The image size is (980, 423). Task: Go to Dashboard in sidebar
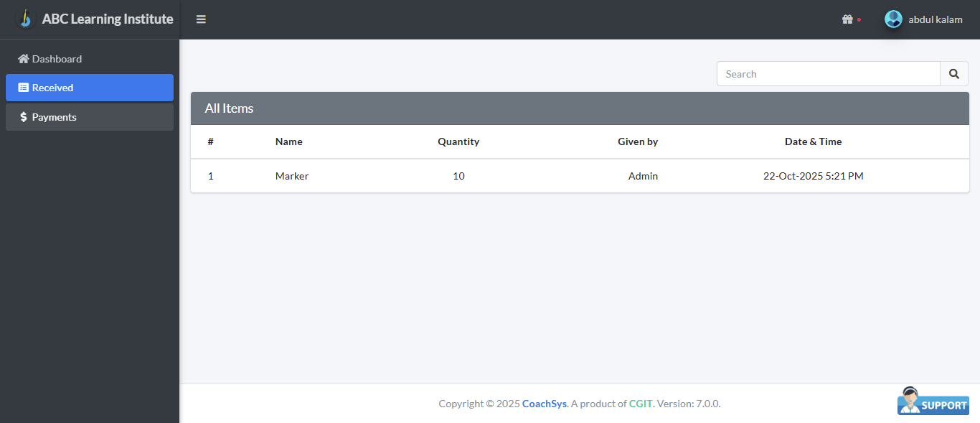[x=57, y=59]
